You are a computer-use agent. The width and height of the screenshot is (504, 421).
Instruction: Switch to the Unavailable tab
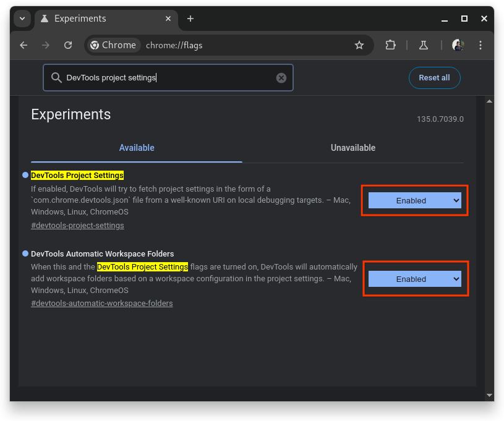[352, 148]
